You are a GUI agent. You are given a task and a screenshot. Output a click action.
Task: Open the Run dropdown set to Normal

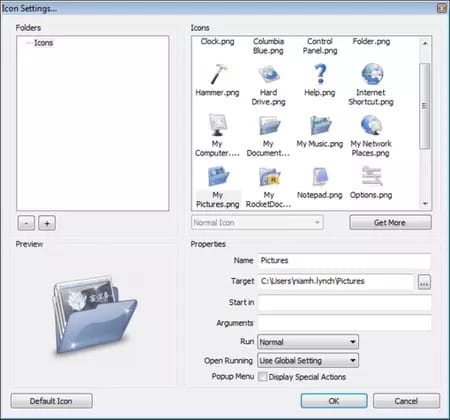point(308,342)
